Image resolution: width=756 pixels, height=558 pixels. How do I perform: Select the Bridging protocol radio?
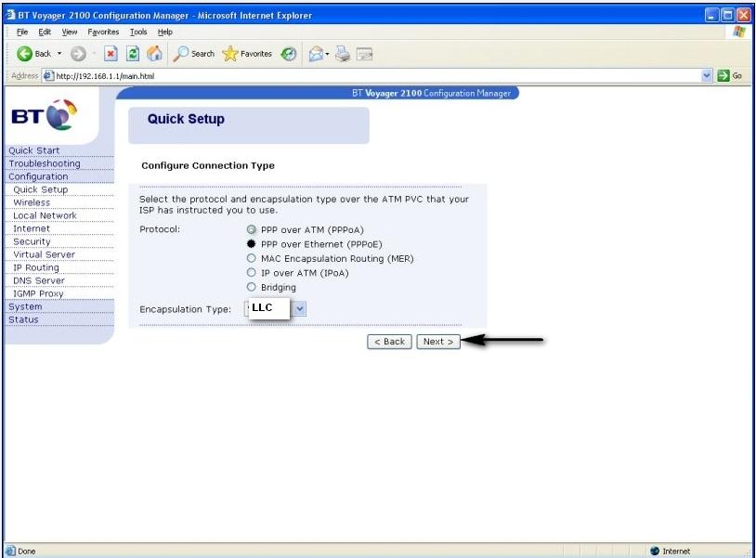(251, 287)
